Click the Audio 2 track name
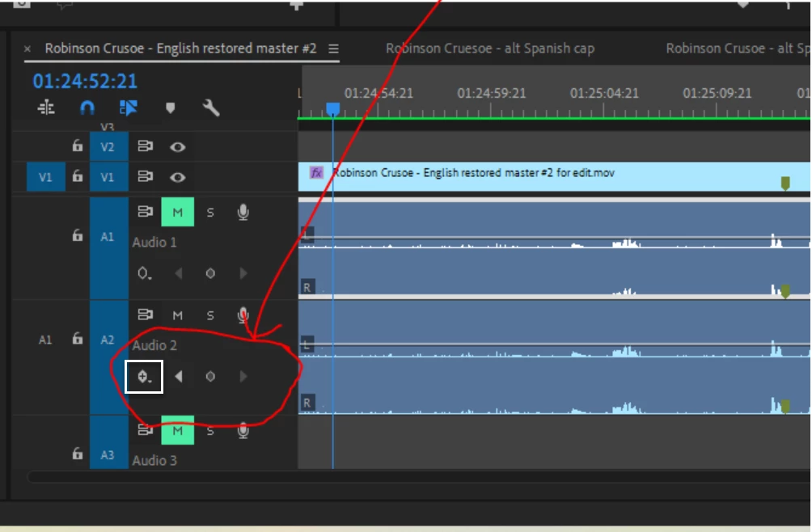Image resolution: width=812 pixels, height=532 pixels. click(154, 345)
